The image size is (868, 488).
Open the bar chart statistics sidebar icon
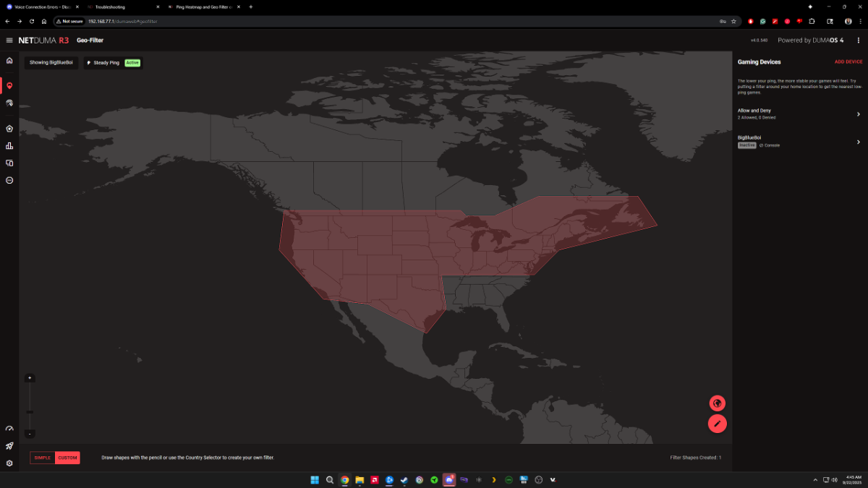click(9, 146)
